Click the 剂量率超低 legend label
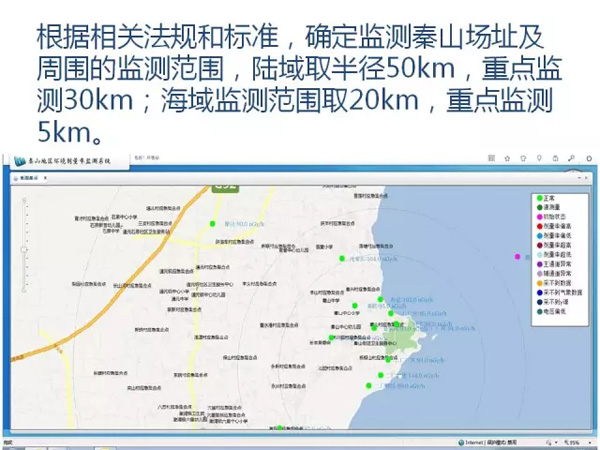 (558, 254)
